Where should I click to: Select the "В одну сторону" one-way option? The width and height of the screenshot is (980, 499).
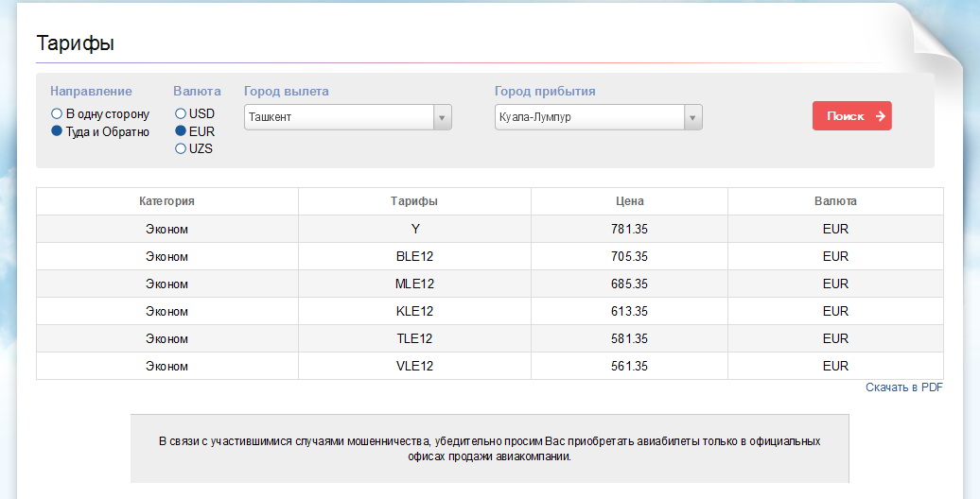point(57,114)
